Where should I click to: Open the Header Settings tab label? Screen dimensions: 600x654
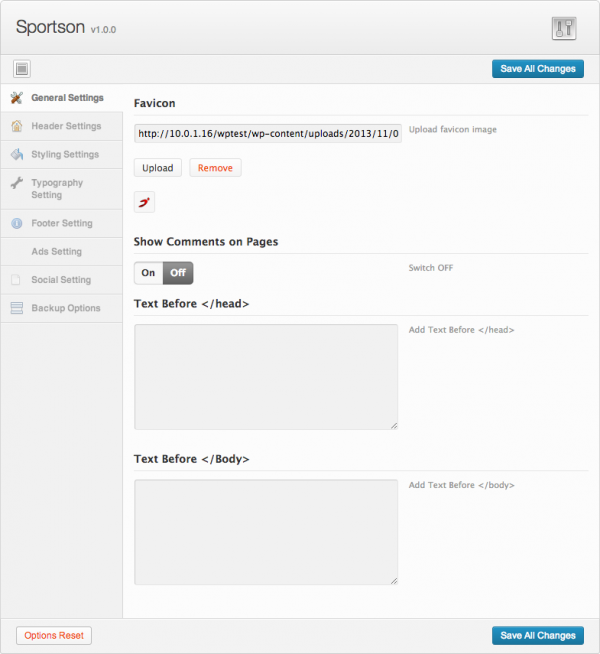pyautogui.click(x=66, y=126)
